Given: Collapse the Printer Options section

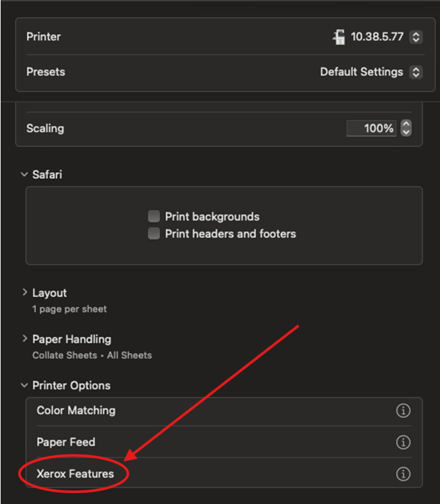Looking at the screenshot, I should pyautogui.click(x=24, y=386).
